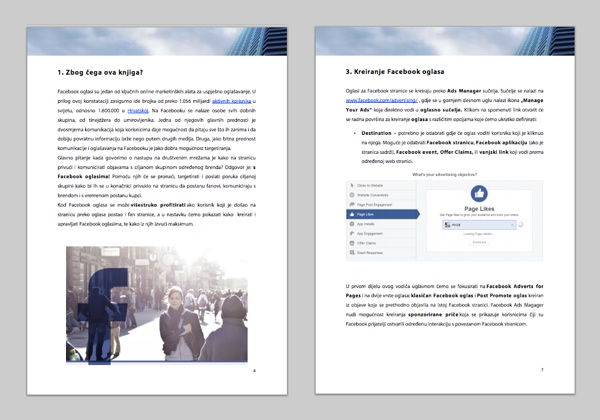Screen dimensions: 600x420
Task: Click page number 7 on right page
Action: pyautogui.click(x=542, y=370)
